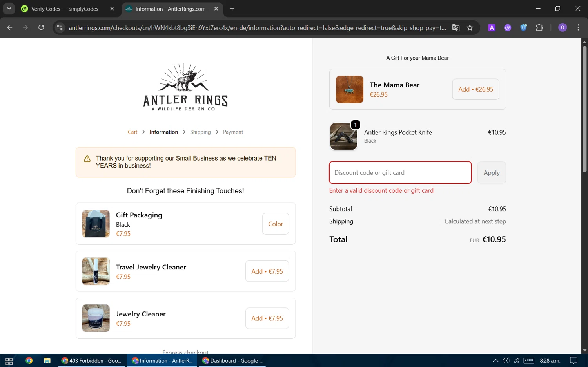The image size is (588, 367).
Task: Open the Chrome profile avatar
Action: (563, 27)
